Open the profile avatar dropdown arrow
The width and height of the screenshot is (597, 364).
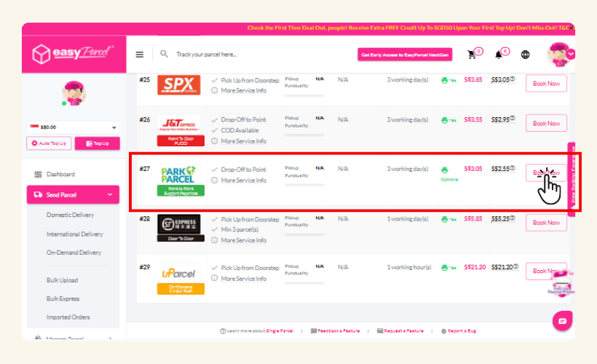click(571, 54)
